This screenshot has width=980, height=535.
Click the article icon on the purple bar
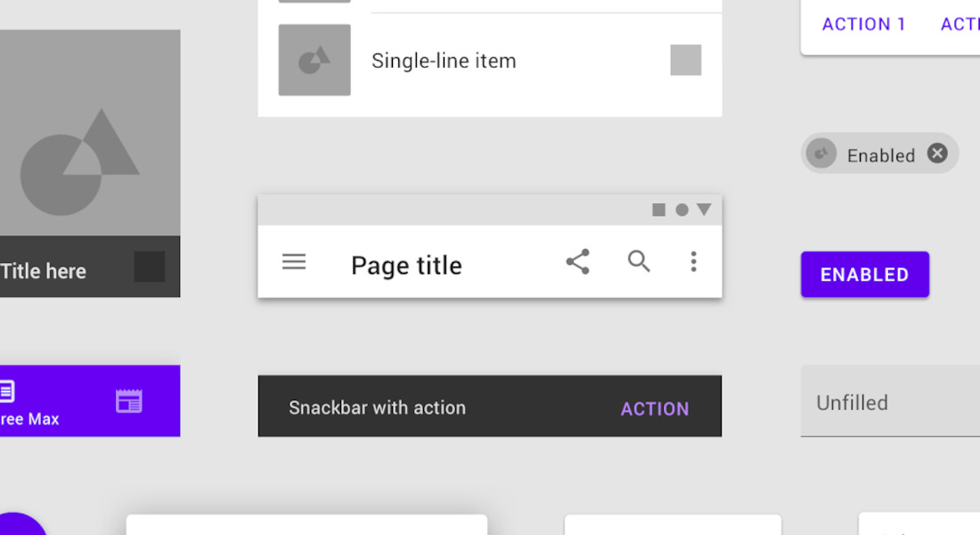(7, 390)
